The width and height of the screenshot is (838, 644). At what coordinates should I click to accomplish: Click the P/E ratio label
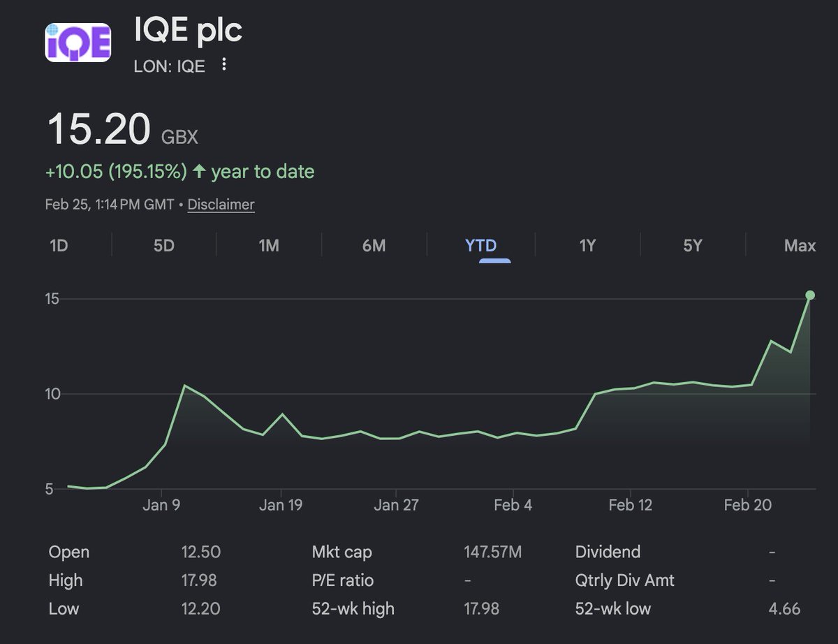[343, 580]
